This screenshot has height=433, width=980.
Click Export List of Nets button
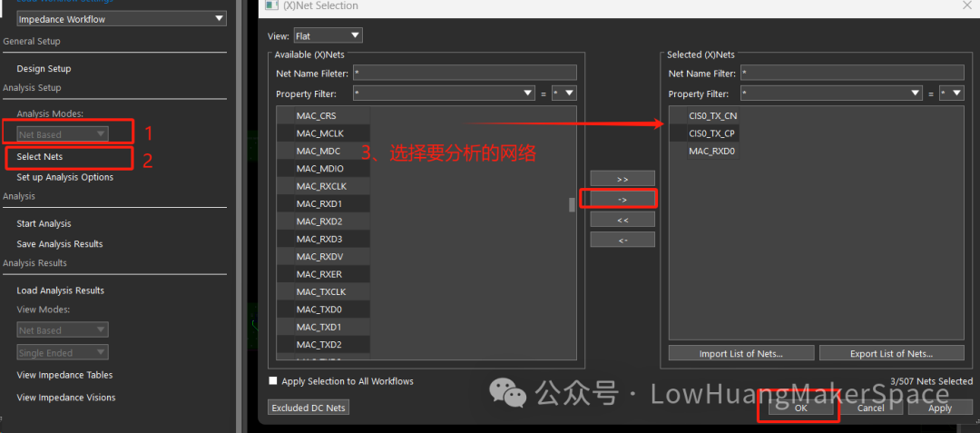[x=892, y=353]
